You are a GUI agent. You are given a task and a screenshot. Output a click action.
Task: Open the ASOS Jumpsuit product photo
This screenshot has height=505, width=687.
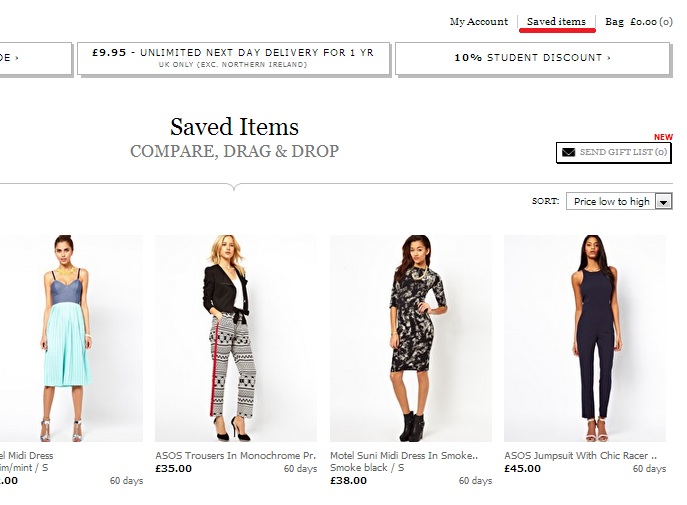click(585, 338)
